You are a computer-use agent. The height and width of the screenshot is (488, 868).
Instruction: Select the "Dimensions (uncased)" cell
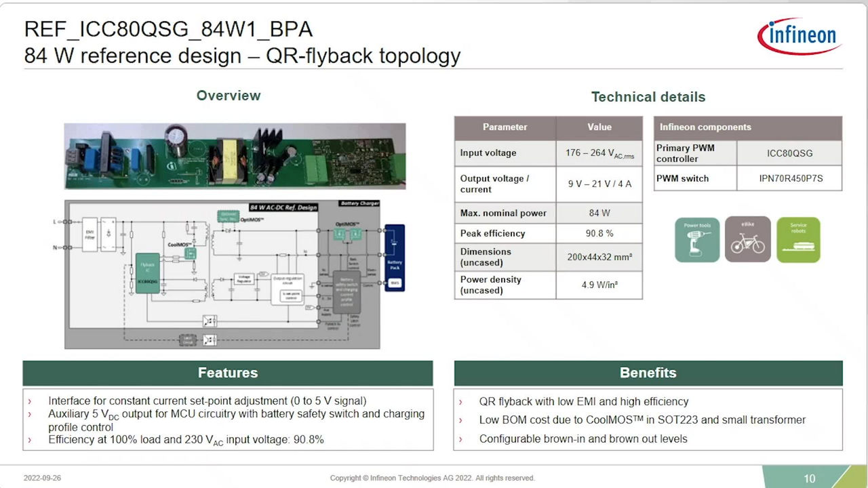(x=505, y=257)
